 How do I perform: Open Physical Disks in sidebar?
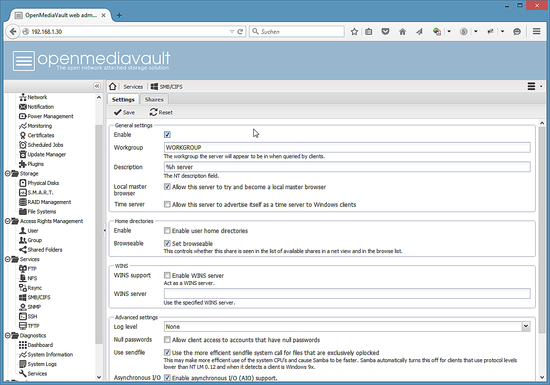(x=39, y=183)
